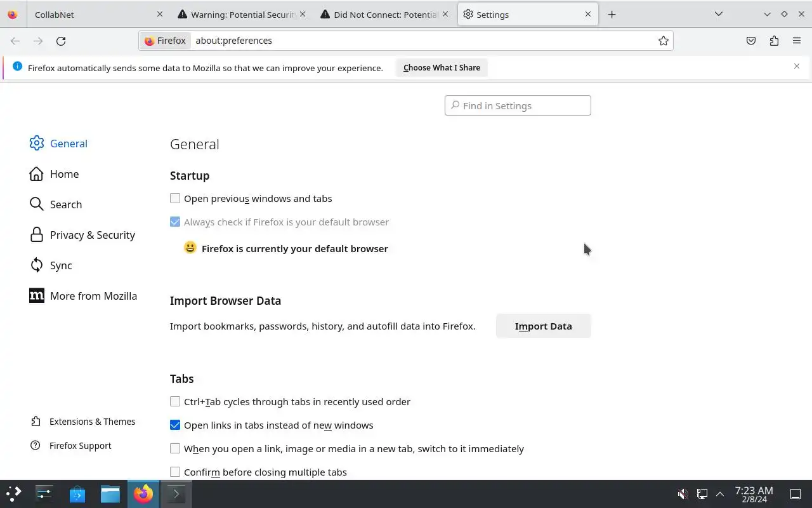Viewport: 812px width, 508px height.
Task: Dismiss the data sharing notification bar
Action: [797, 66]
